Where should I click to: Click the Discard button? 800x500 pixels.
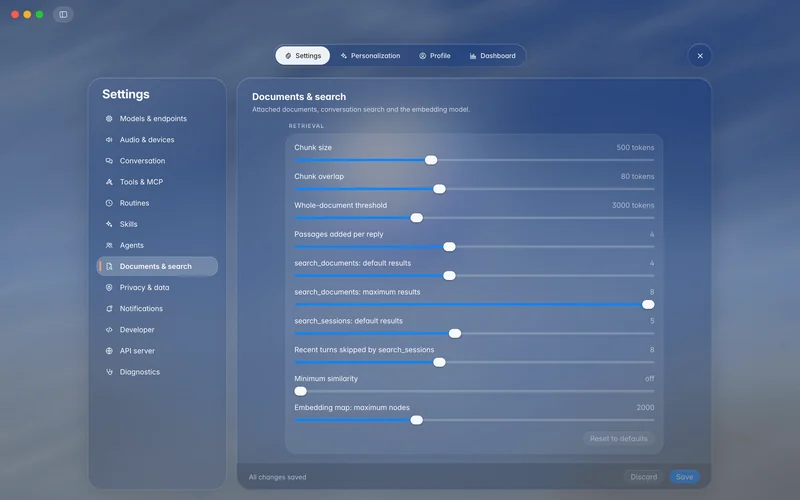click(643, 477)
